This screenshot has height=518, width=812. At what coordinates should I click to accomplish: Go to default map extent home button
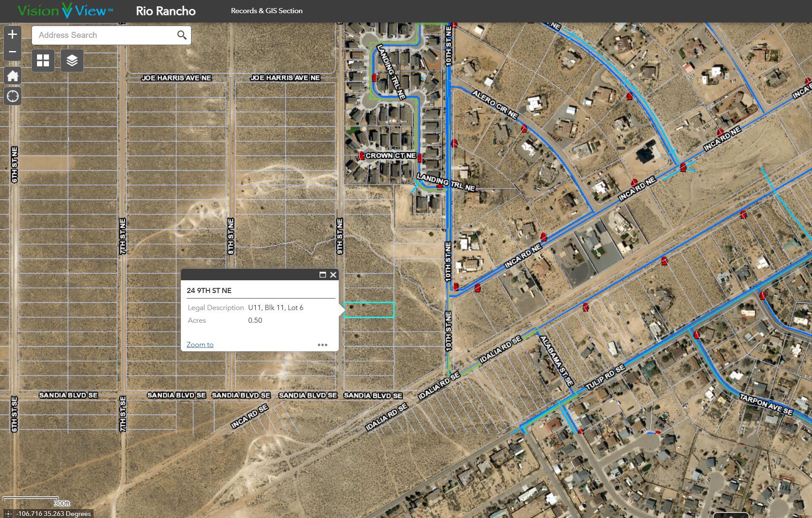click(x=12, y=76)
